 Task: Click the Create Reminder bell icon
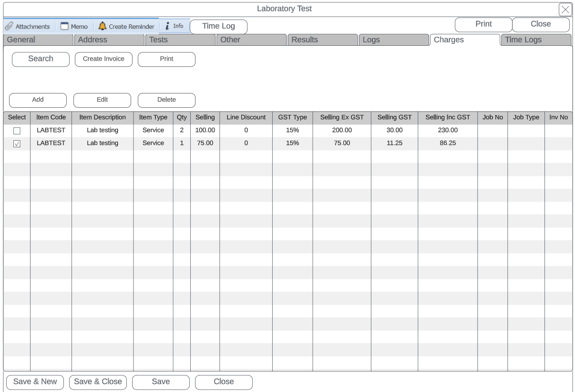[103, 26]
